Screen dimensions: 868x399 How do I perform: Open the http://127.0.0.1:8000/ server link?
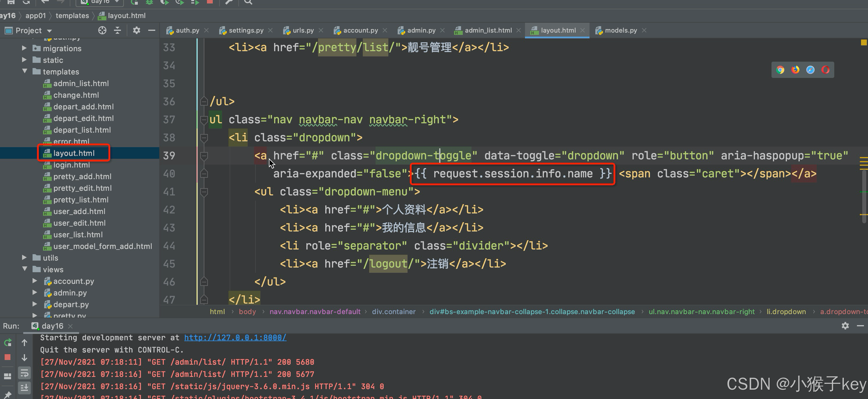[235, 338]
